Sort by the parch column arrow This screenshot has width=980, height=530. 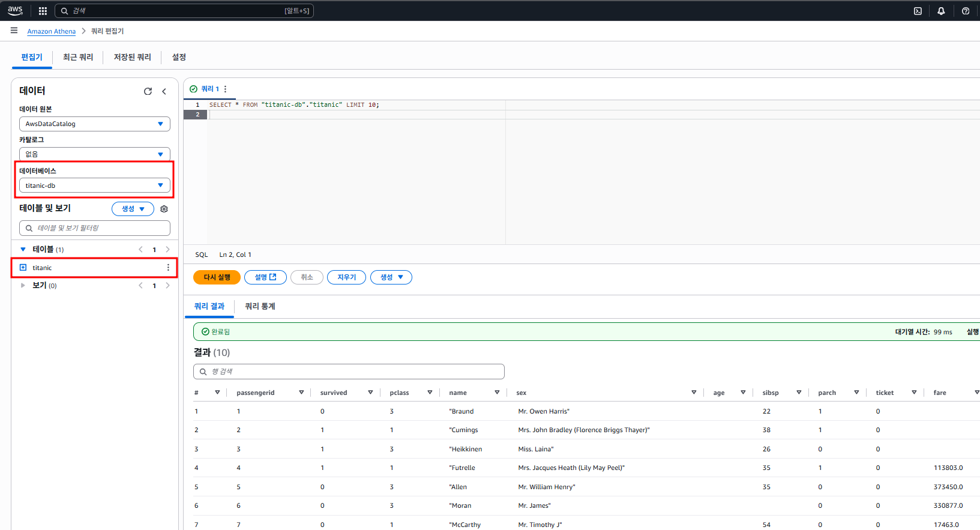[856, 393]
